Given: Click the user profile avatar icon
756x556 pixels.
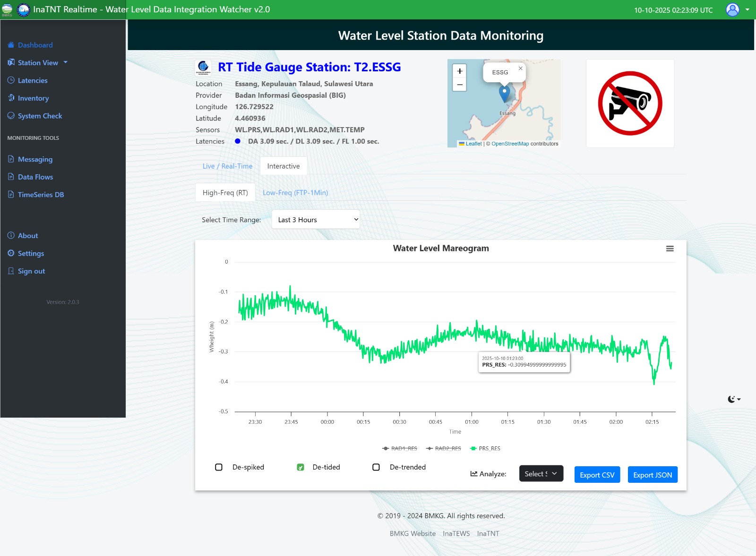Looking at the screenshot, I should coord(732,10).
